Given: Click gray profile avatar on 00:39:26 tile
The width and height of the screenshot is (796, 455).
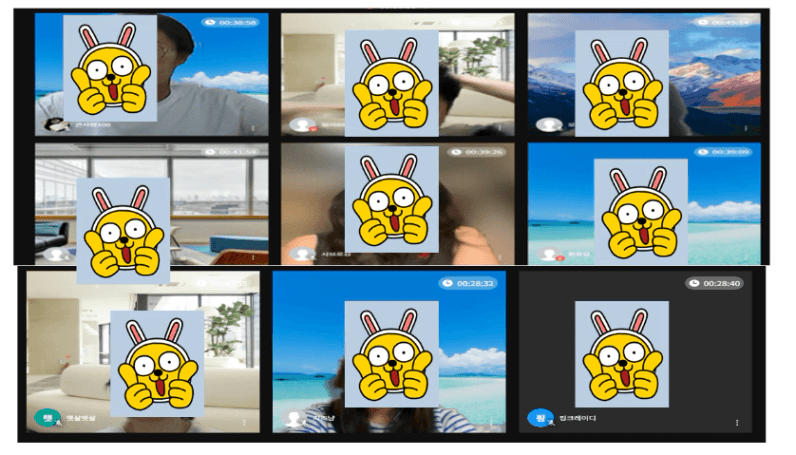Looking at the screenshot, I should 303,254.
